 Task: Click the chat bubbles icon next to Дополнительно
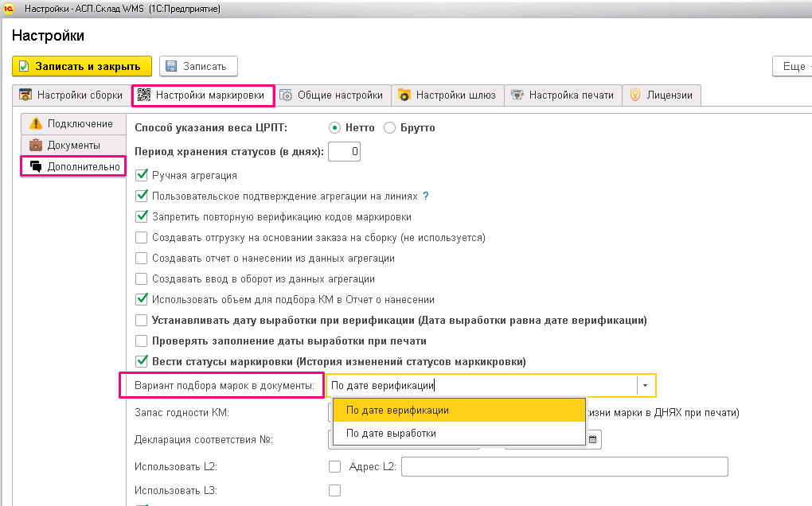(36, 166)
